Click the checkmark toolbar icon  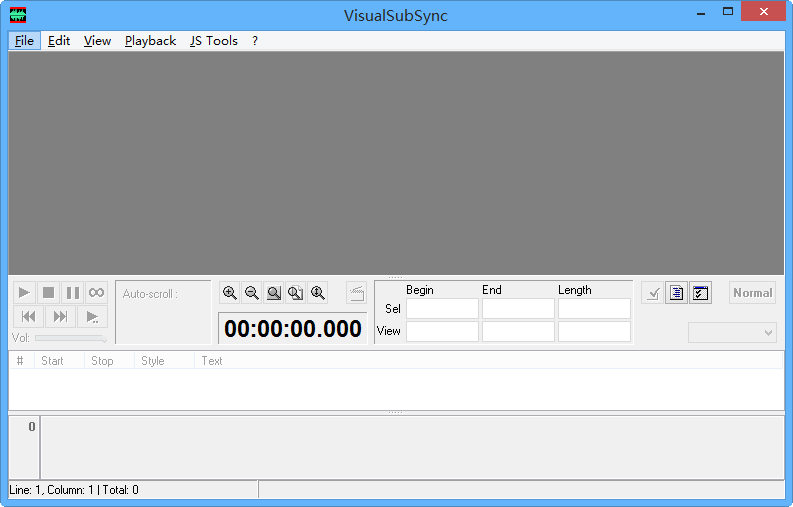653,293
